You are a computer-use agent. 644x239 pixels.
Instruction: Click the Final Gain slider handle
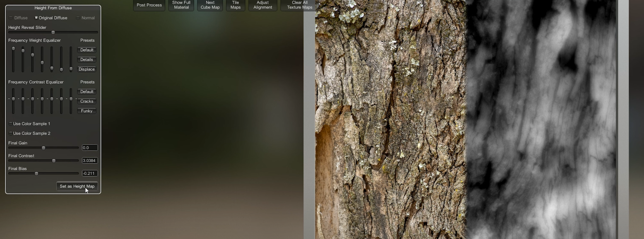44,148
